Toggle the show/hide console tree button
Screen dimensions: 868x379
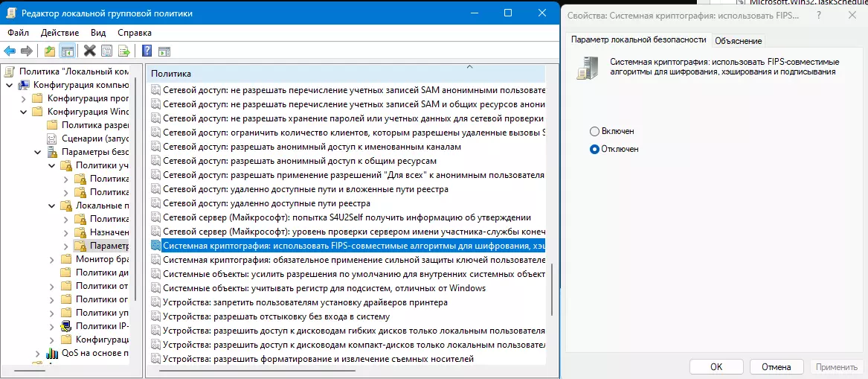pos(68,51)
